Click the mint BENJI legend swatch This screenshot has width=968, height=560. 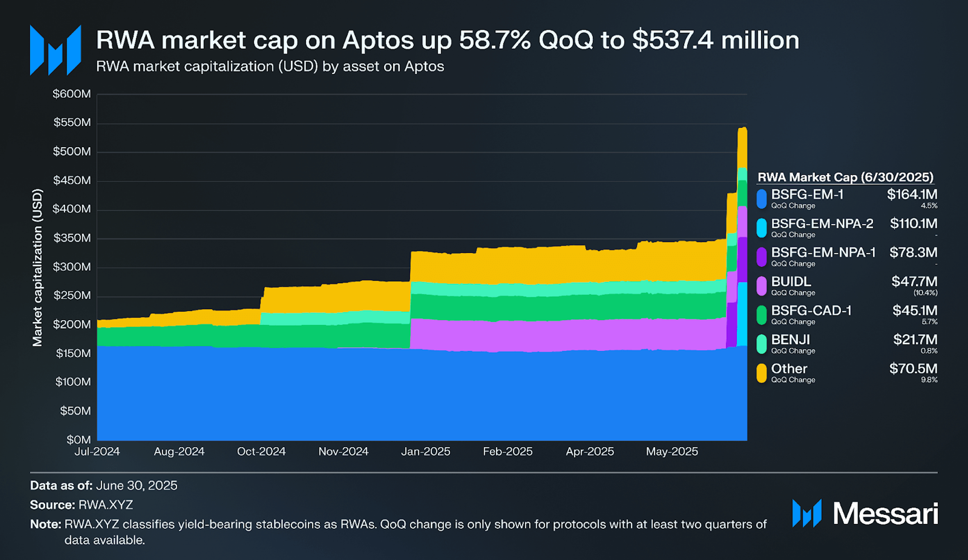point(761,344)
